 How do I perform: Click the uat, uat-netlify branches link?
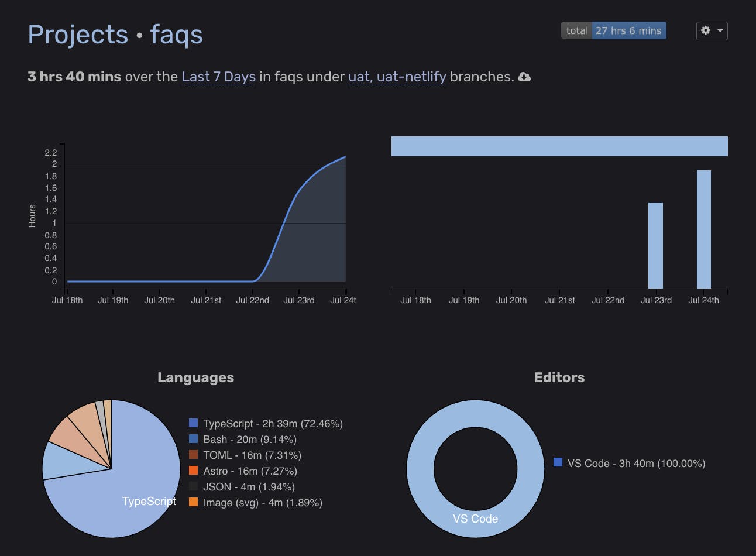397,77
